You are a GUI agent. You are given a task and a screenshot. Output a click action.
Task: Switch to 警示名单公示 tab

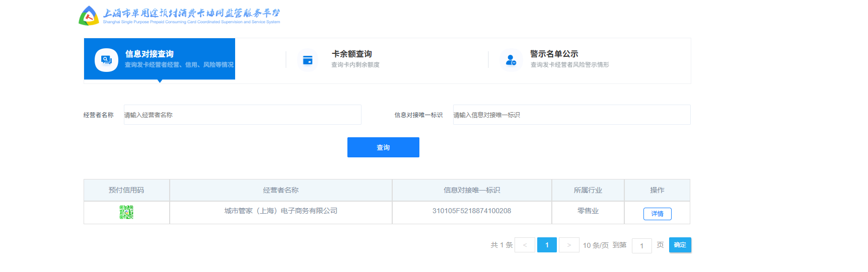point(554,54)
